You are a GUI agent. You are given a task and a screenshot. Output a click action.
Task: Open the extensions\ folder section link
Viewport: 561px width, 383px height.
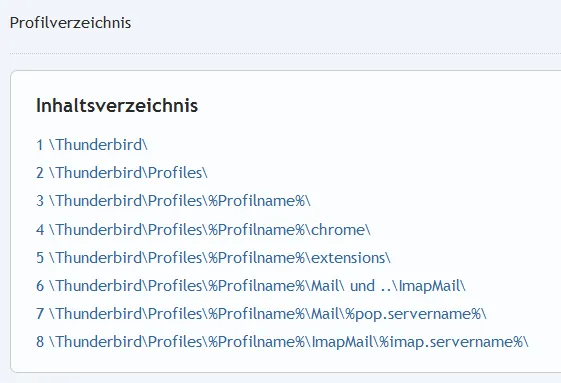(213, 257)
